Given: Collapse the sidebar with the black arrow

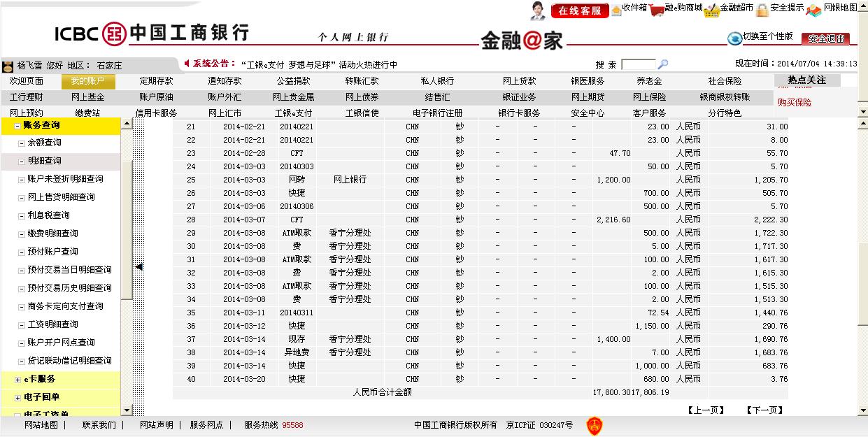Looking at the screenshot, I should [138, 266].
